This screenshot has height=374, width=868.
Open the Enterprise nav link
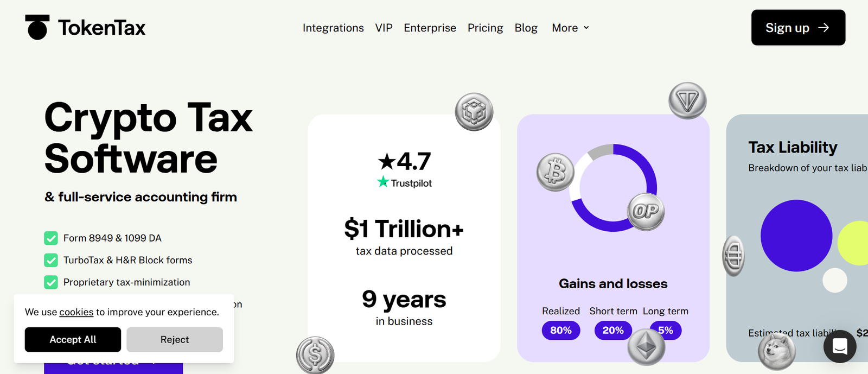point(430,28)
